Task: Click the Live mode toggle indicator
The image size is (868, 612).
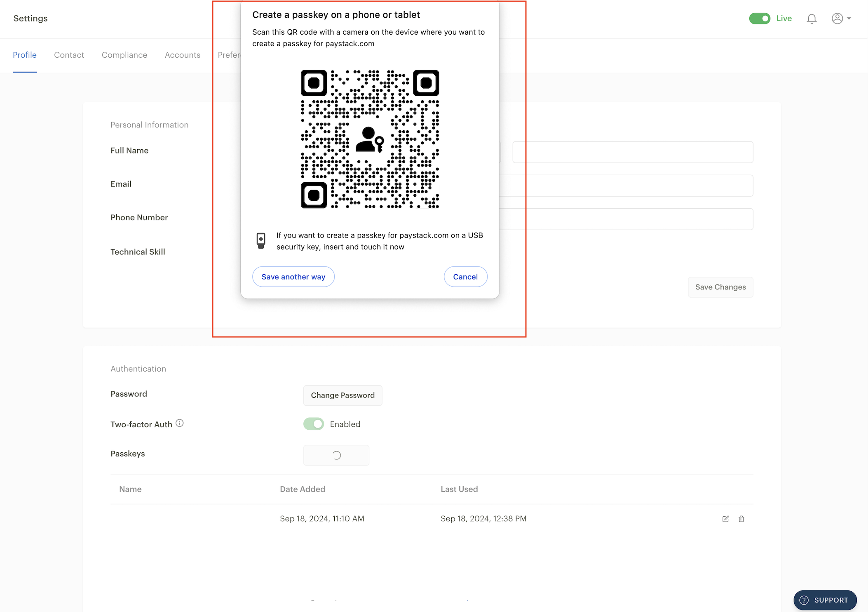Action: (x=760, y=19)
